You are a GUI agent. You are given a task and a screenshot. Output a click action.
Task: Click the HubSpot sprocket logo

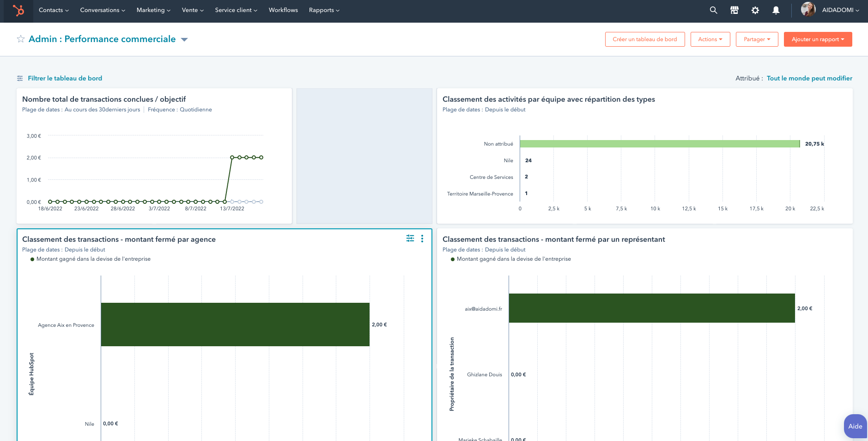point(18,10)
